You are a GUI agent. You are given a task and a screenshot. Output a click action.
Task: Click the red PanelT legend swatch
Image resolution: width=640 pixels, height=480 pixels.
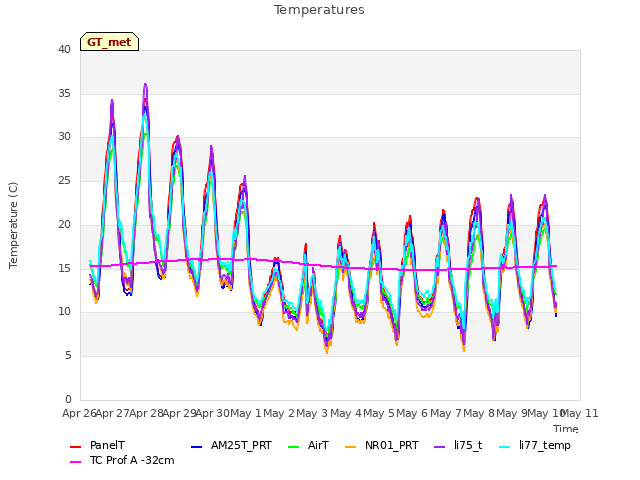point(76,447)
